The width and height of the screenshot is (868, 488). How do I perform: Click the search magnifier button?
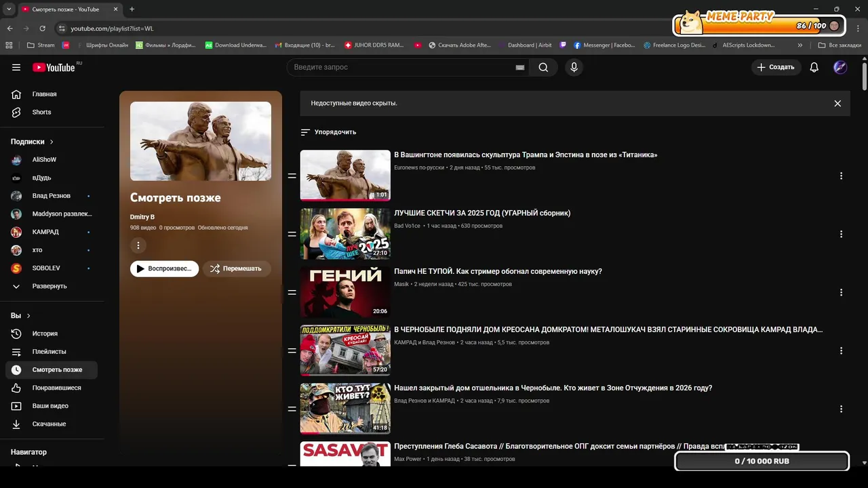[x=543, y=67]
